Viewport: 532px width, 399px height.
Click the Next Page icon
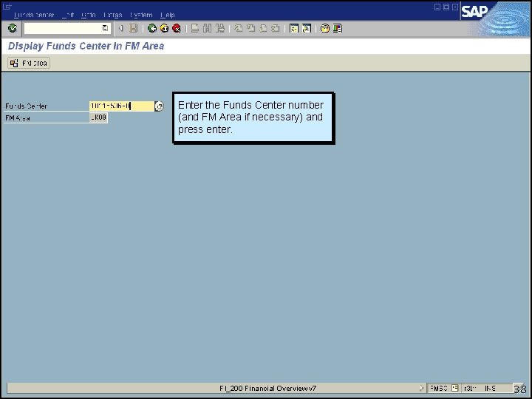pyautogui.click(x=263, y=29)
